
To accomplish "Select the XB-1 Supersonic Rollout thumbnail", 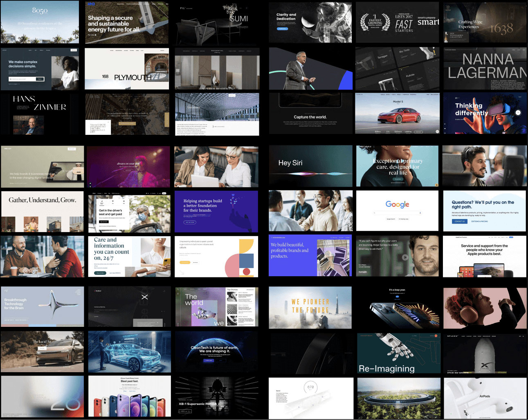I will (217, 397).
